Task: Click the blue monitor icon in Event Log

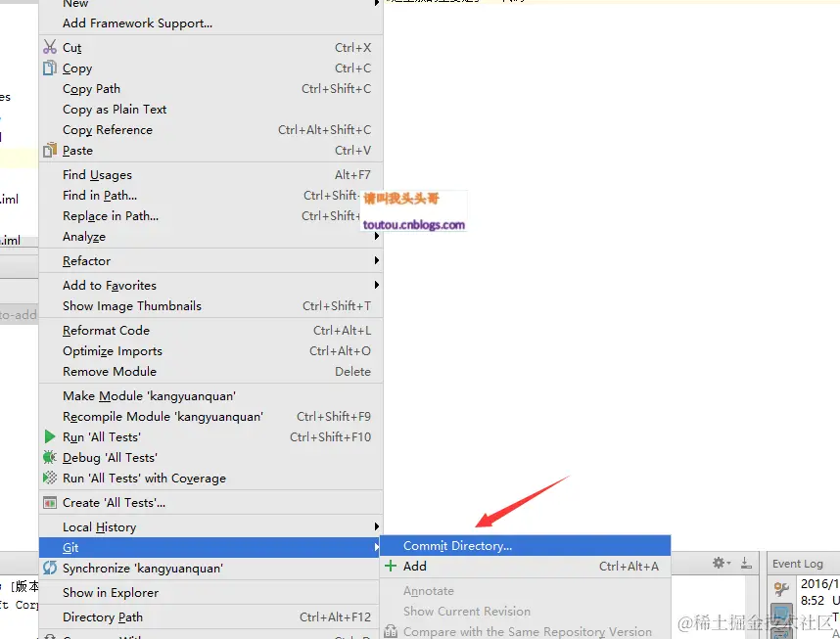Action: tap(780, 614)
